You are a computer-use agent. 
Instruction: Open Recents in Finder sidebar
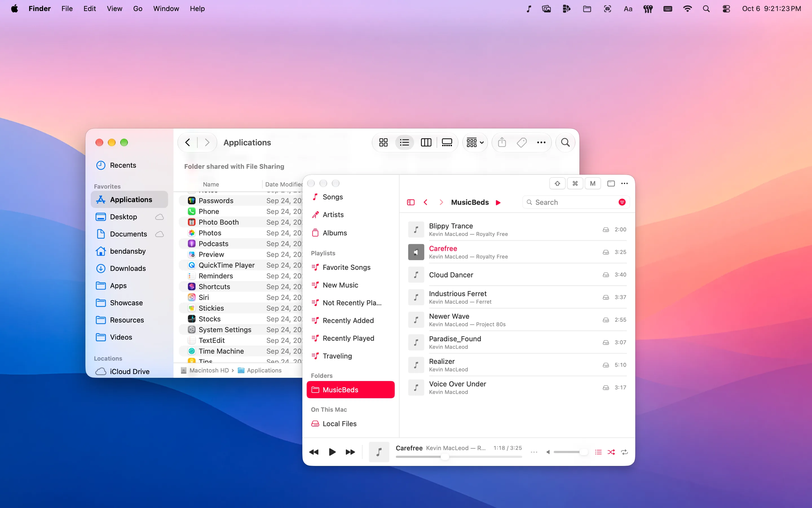[129, 165]
